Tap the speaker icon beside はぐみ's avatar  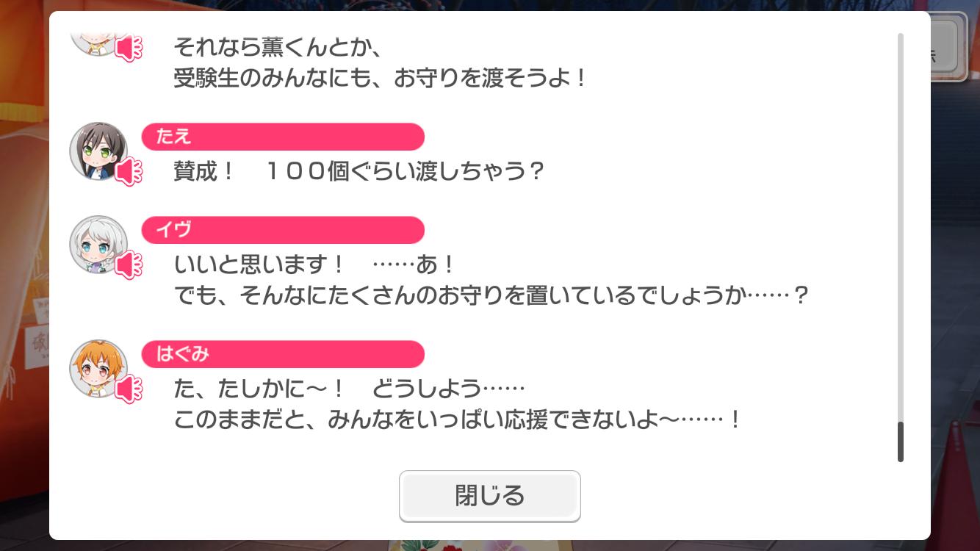point(130,389)
